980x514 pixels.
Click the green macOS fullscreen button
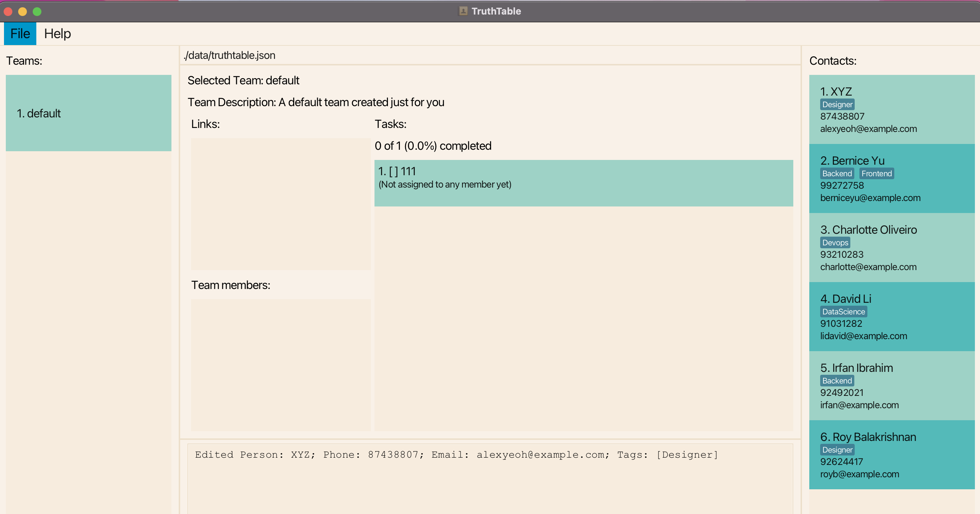click(x=37, y=11)
